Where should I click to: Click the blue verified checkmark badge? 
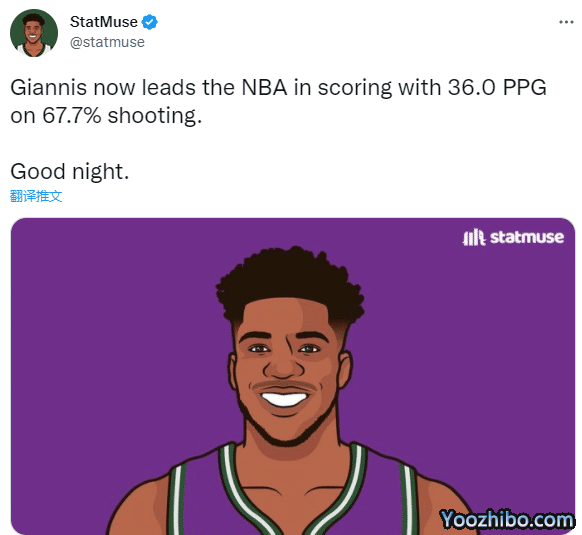click(150, 22)
